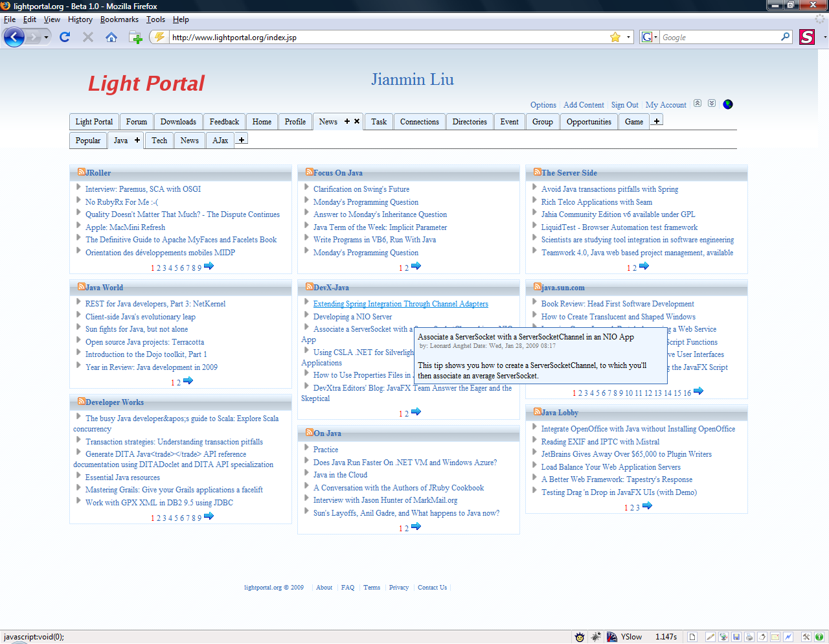
Task: Click the browser Reload button
Action: [65, 37]
